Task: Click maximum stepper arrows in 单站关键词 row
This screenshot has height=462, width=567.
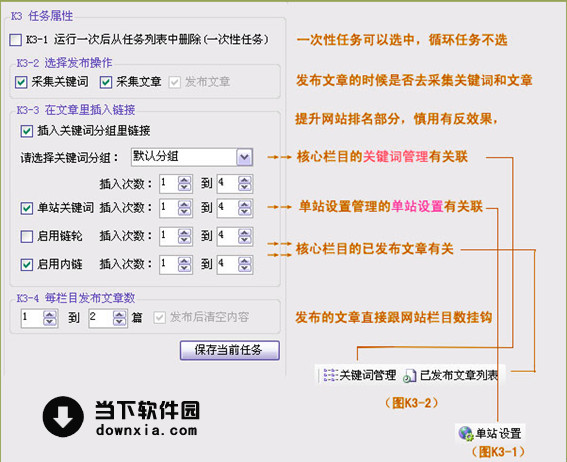Action: [245, 208]
